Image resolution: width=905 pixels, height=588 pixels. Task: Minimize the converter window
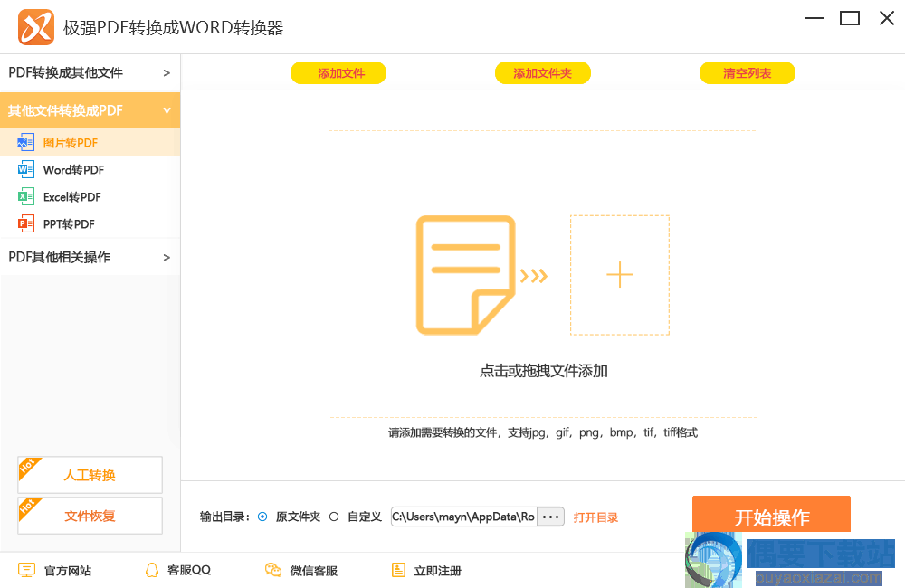[x=814, y=18]
